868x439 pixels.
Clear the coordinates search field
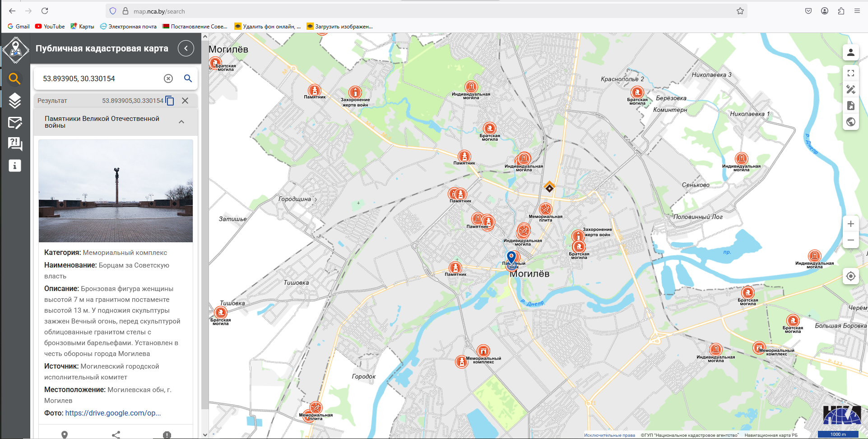tap(168, 79)
